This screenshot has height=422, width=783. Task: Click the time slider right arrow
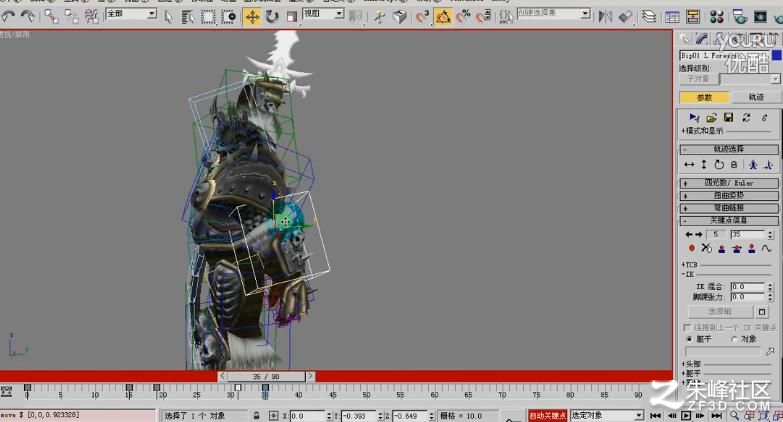pyautogui.click(x=310, y=377)
